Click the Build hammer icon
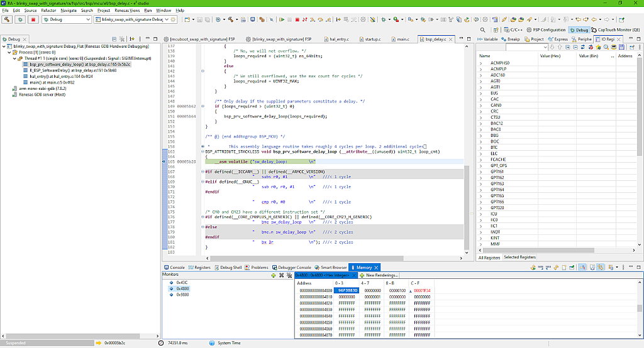Image resolution: width=644 pixels, height=348 pixels. (7, 20)
